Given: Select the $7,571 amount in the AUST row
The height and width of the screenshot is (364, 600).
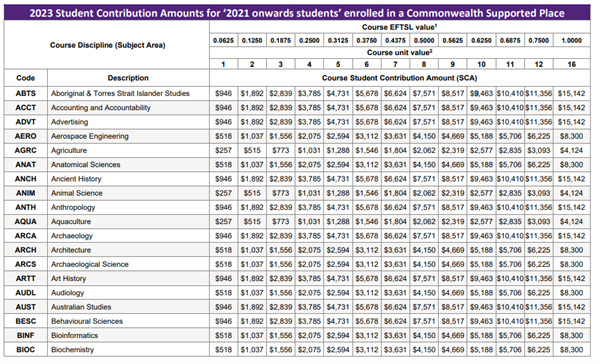Looking at the screenshot, I should click(424, 307).
